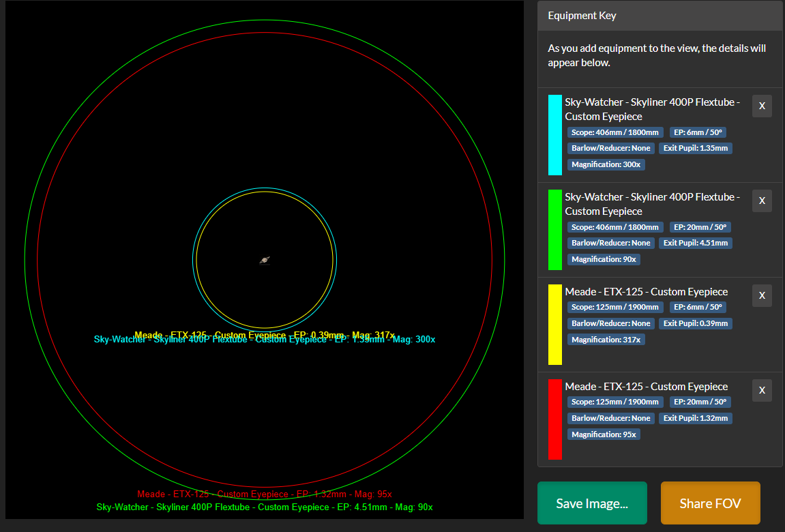Click Barlow/Reducer: None tag in yellow entry
Viewport: 785px width, 532px height.
point(611,323)
